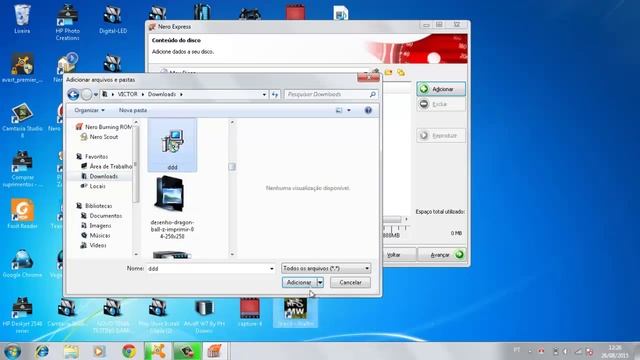Open Windows Explorer from taskbar

[71, 351]
